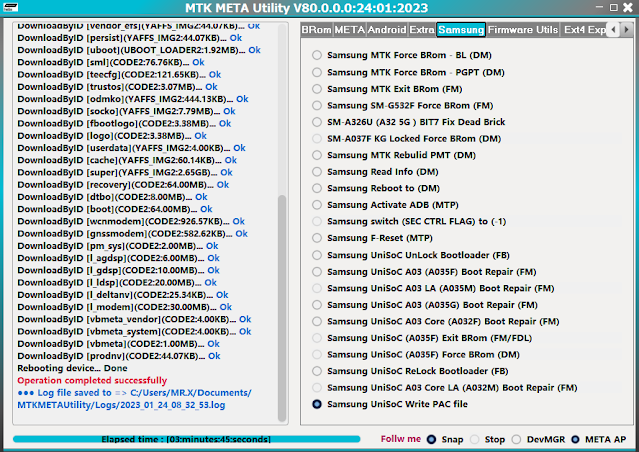Switch to the BRom tab
Image resolution: width=639 pixels, height=452 pixels.
click(x=317, y=30)
